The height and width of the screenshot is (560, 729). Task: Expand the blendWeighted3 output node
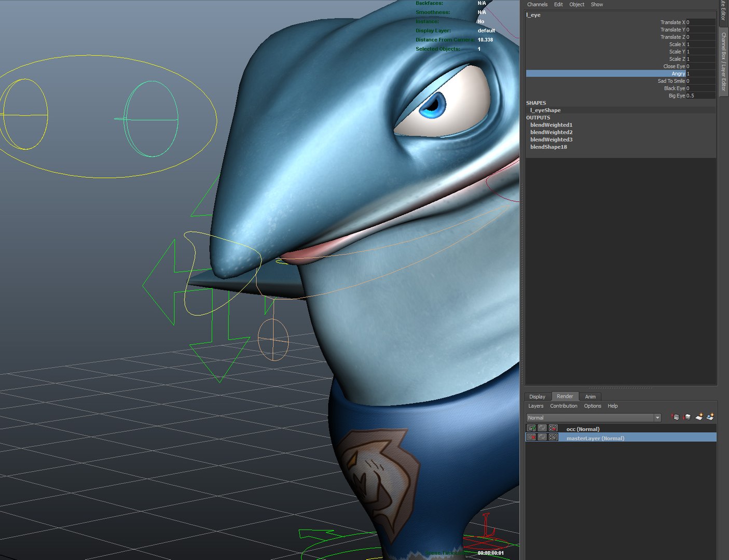tap(551, 139)
